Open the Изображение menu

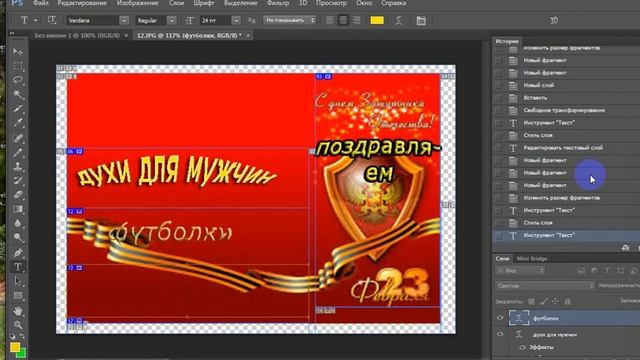138,3
